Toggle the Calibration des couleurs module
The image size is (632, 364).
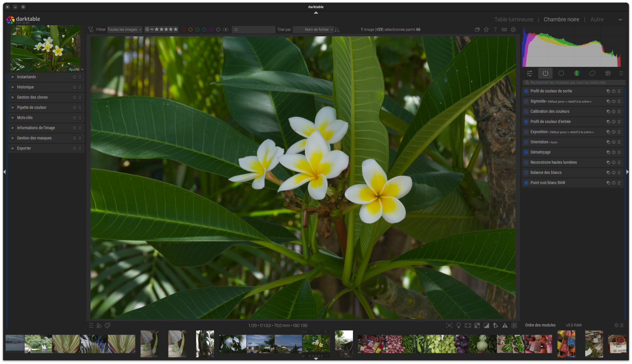tap(526, 112)
